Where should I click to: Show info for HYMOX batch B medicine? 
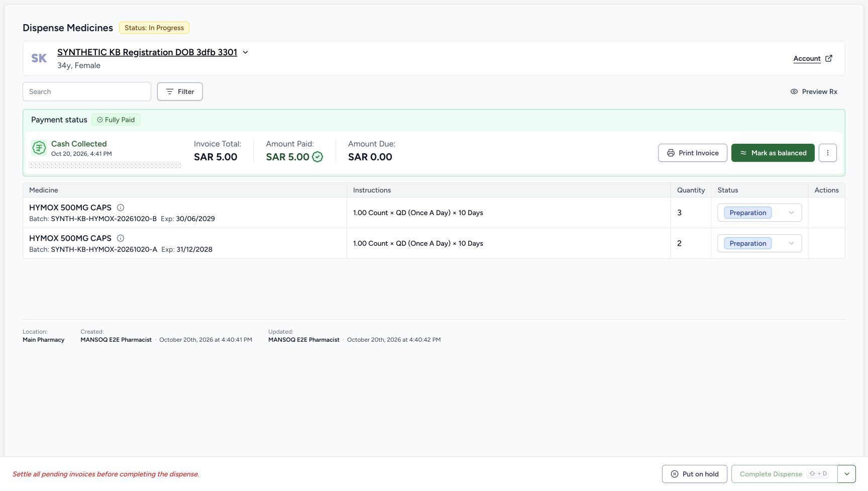[121, 208]
